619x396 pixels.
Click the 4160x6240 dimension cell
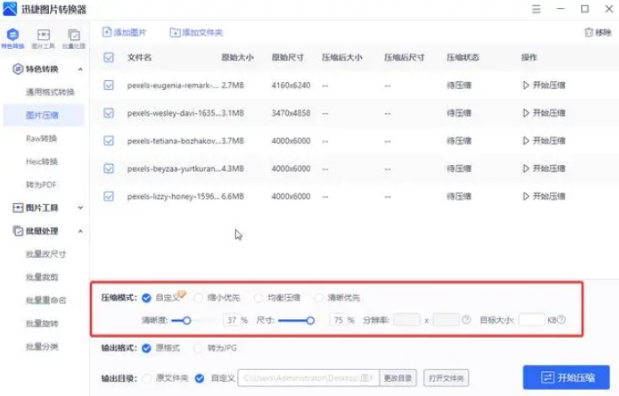(291, 85)
